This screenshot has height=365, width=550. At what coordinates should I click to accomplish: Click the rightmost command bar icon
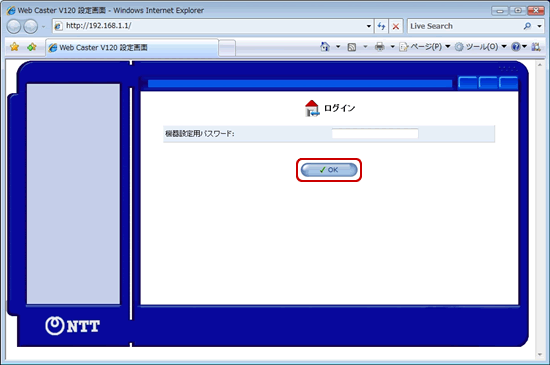536,47
